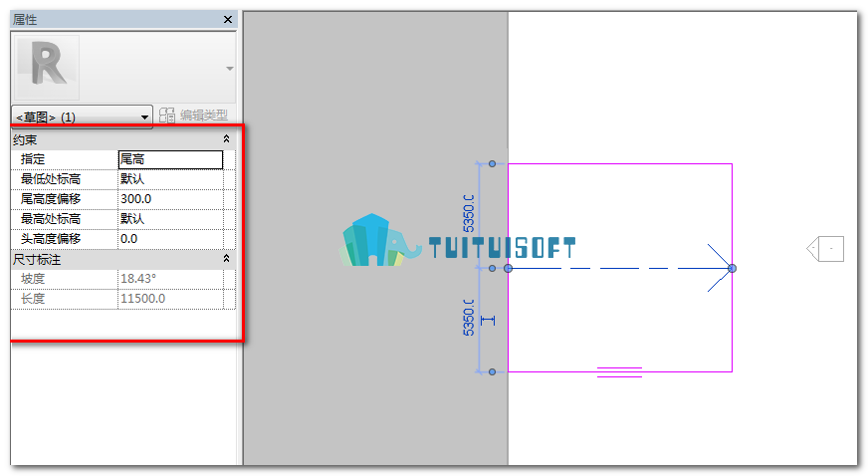Select the 指定 value field 尾高
This screenshot has width=868, height=476.
tap(170, 159)
